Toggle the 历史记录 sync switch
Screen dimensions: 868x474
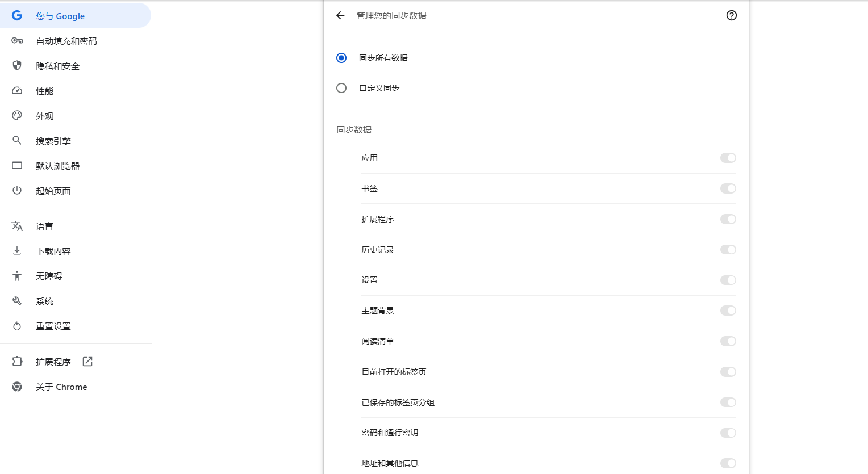coord(728,250)
